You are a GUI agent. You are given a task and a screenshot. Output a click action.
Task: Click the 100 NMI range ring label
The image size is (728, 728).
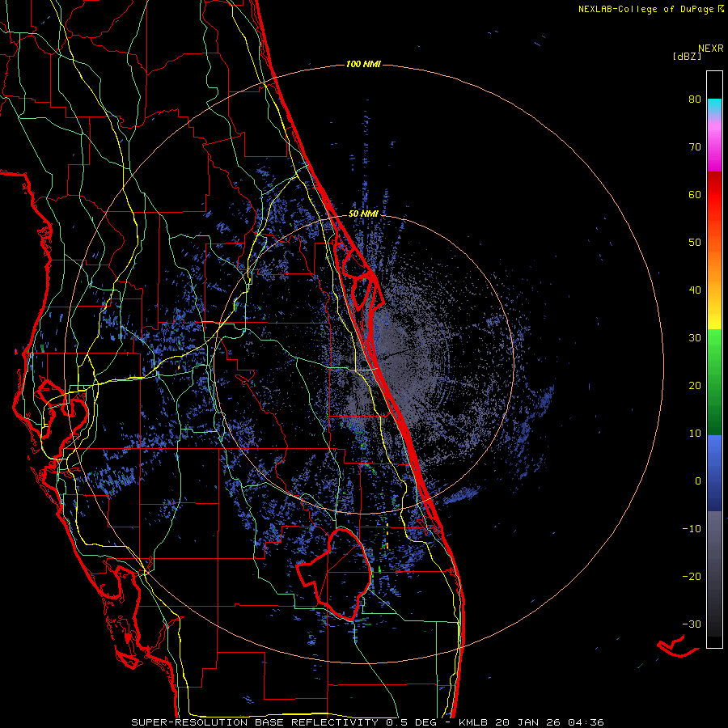[363, 64]
